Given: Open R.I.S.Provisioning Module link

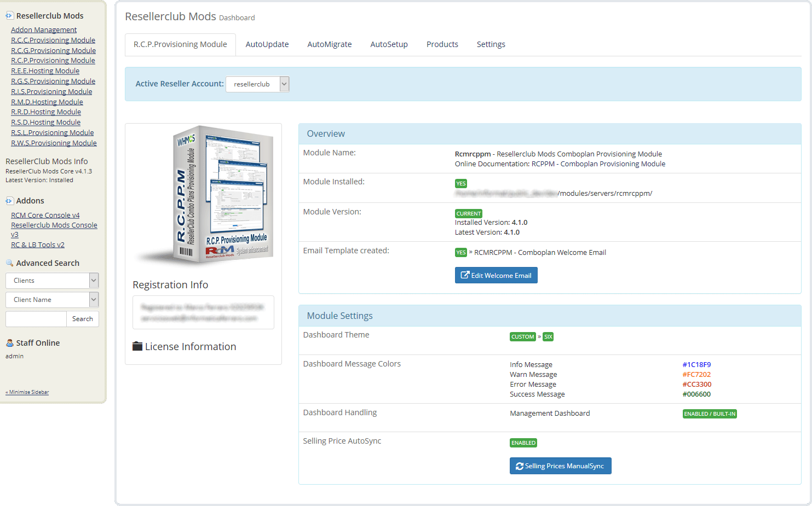Looking at the screenshot, I should click(x=51, y=92).
